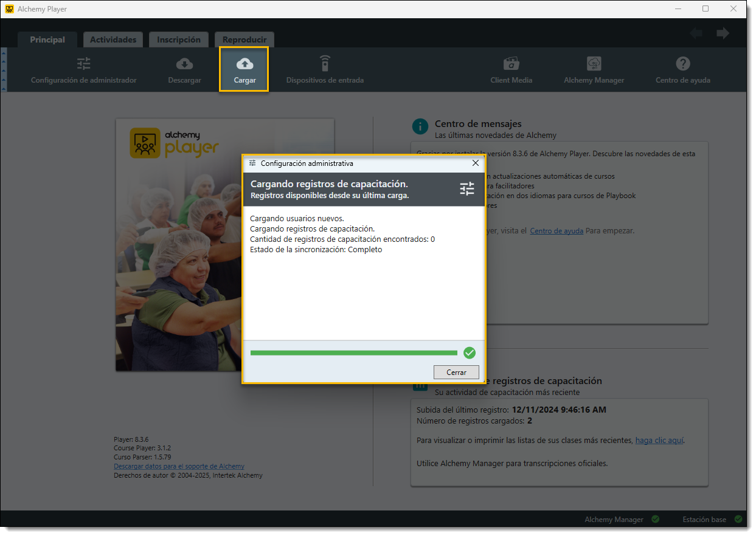
Task: Open Configuración de administrador settings icon
Action: click(x=83, y=64)
